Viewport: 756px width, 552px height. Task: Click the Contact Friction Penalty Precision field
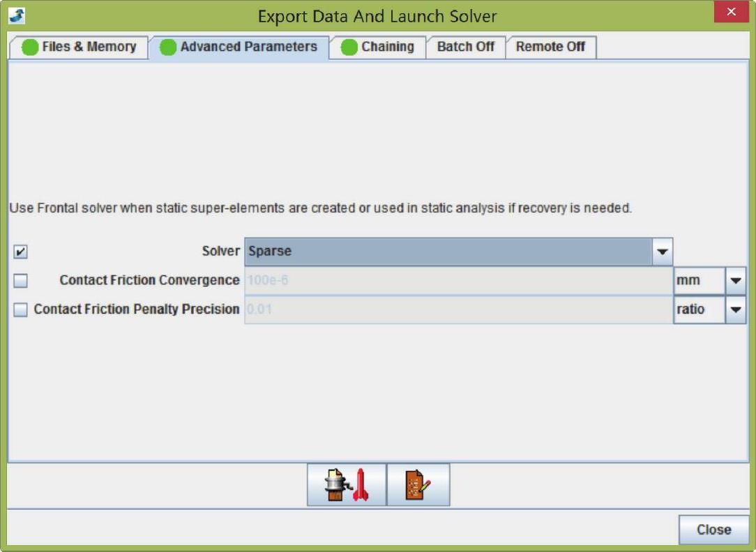tap(458, 310)
